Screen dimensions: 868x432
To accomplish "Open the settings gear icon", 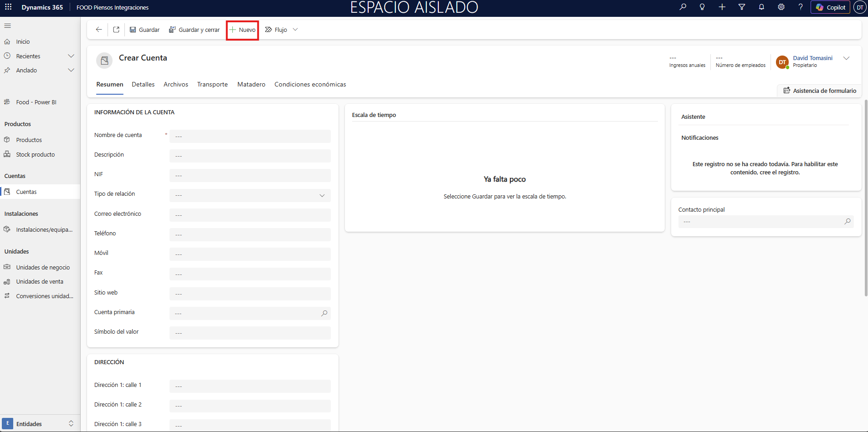I will [x=781, y=7].
